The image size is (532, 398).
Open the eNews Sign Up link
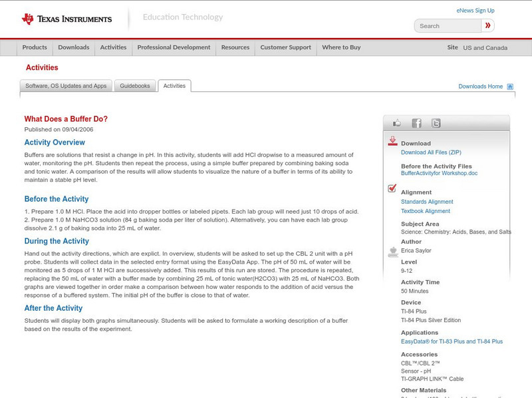pyautogui.click(x=475, y=11)
